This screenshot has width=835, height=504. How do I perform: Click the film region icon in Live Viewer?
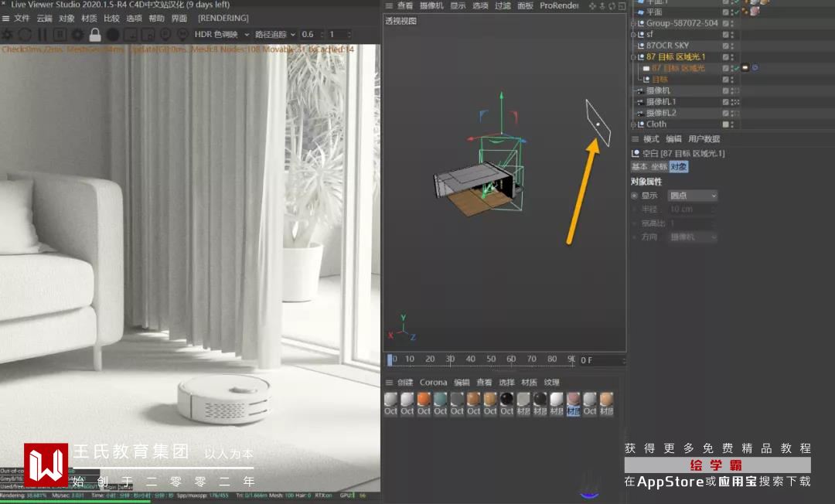coord(148,35)
